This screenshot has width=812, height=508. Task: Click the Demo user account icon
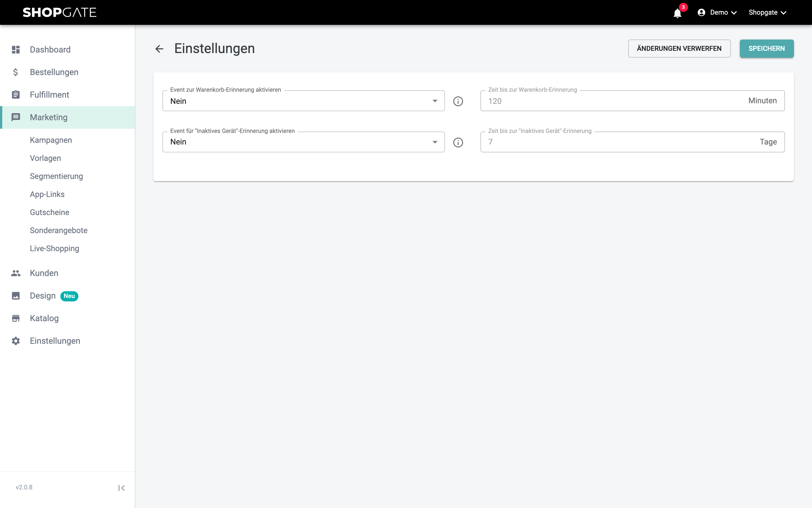pyautogui.click(x=701, y=12)
